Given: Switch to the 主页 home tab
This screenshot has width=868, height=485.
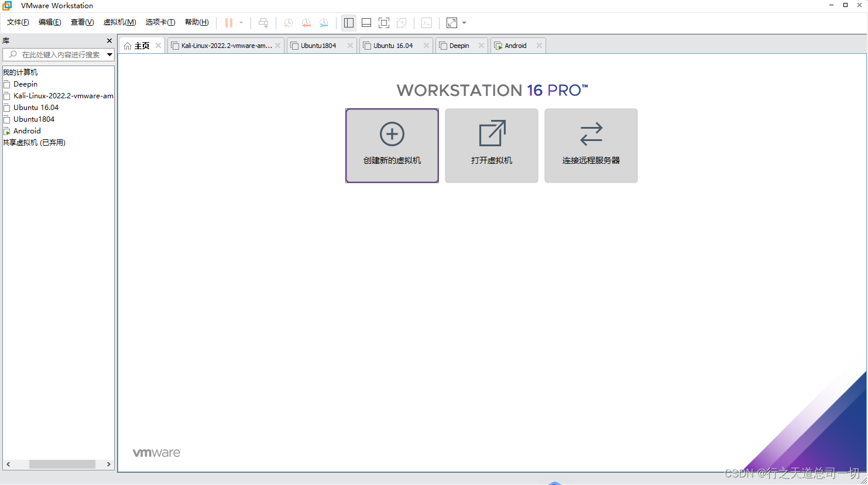Looking at the screenshot, I should (142, 46).
